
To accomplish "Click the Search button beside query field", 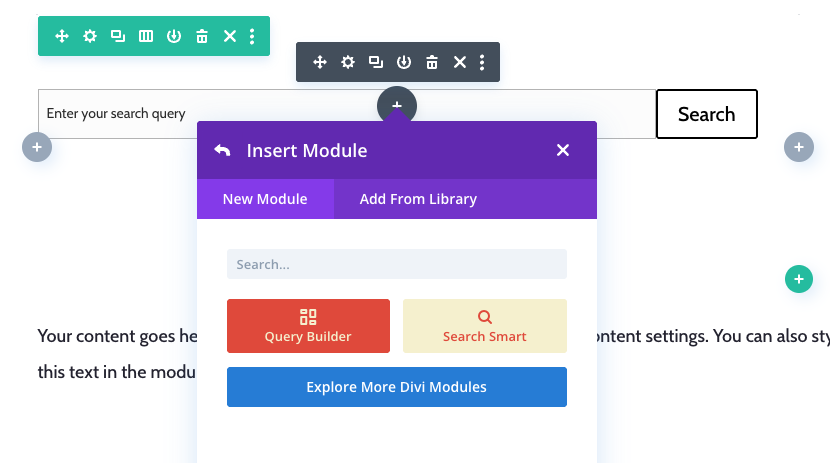I will click(x=707, y=114).
